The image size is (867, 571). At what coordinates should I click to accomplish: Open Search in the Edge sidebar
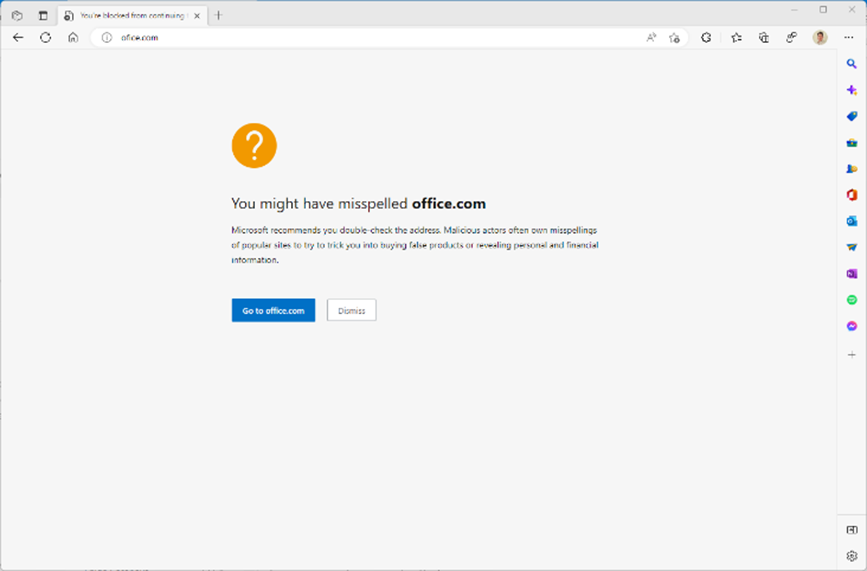pos(852,64)
